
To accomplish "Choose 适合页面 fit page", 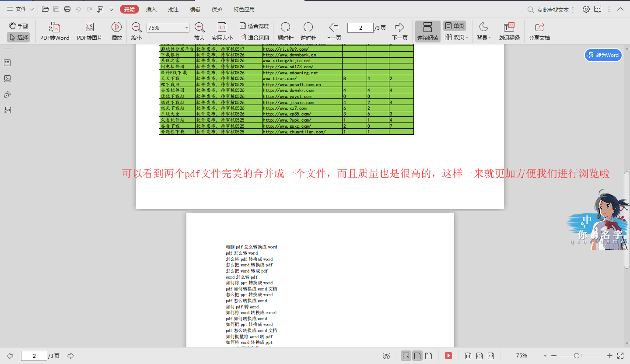I will [255, 37].
